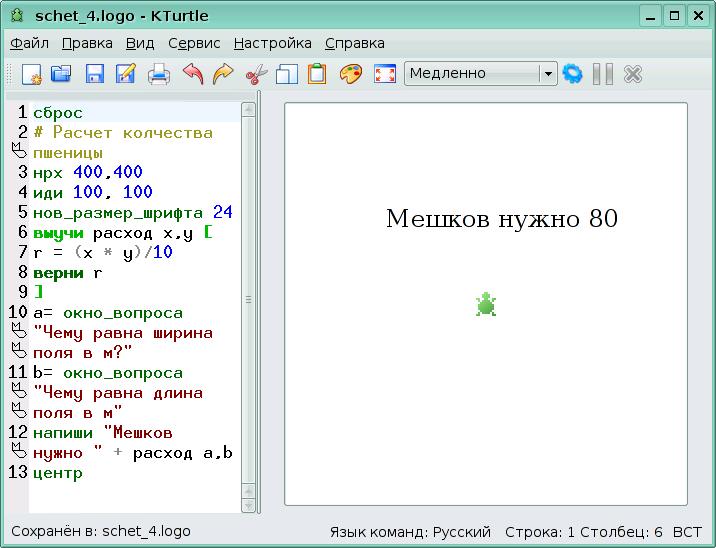Viewport: 716px width, 548px height.
Task: Stop execution with the X button
Action: 632,74
